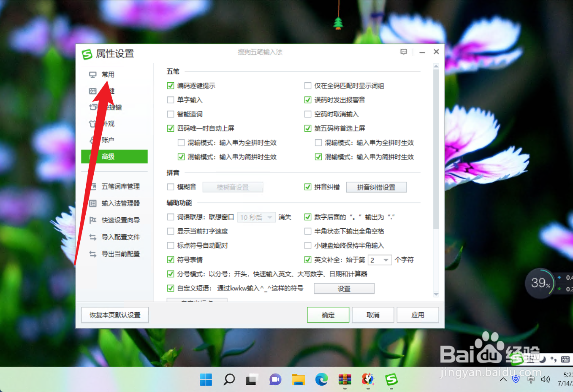Click 恢复本页默认设置
The height and width of the screenshot is (392, 573).
coord(115,315)
